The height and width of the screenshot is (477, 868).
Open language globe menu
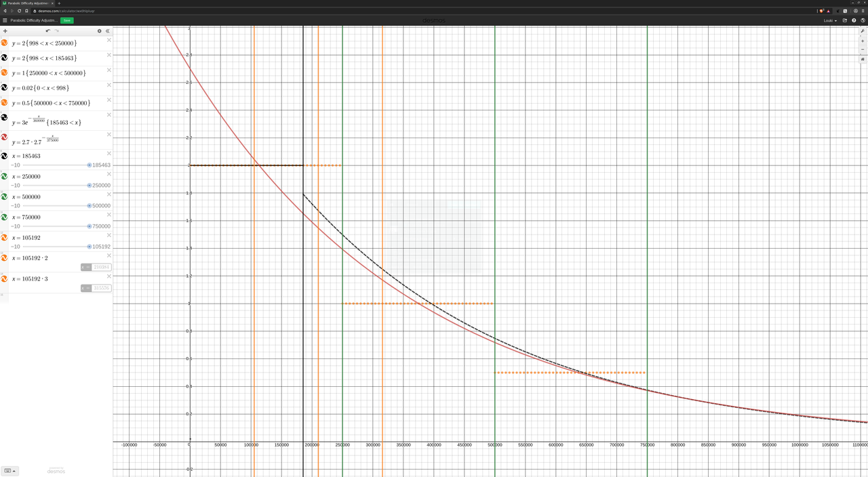[x=863, y=20]
